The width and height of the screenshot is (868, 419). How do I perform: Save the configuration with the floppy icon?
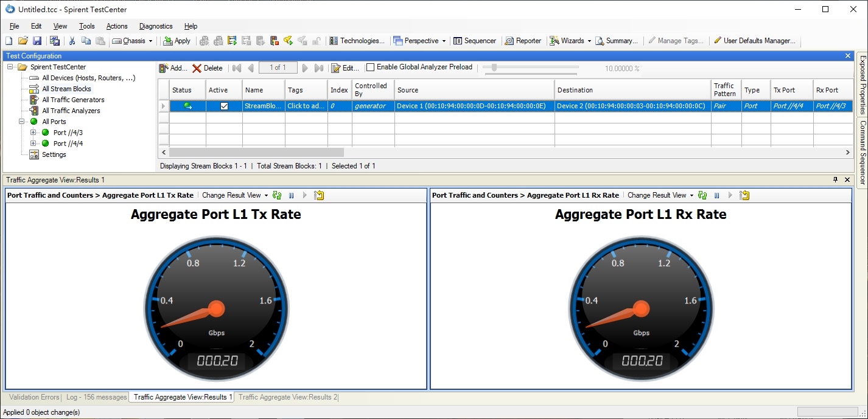(37, 41)
